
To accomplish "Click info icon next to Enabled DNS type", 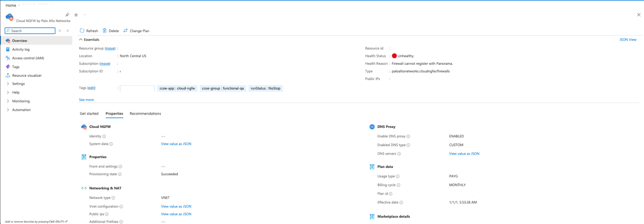I will click(408, 145).
